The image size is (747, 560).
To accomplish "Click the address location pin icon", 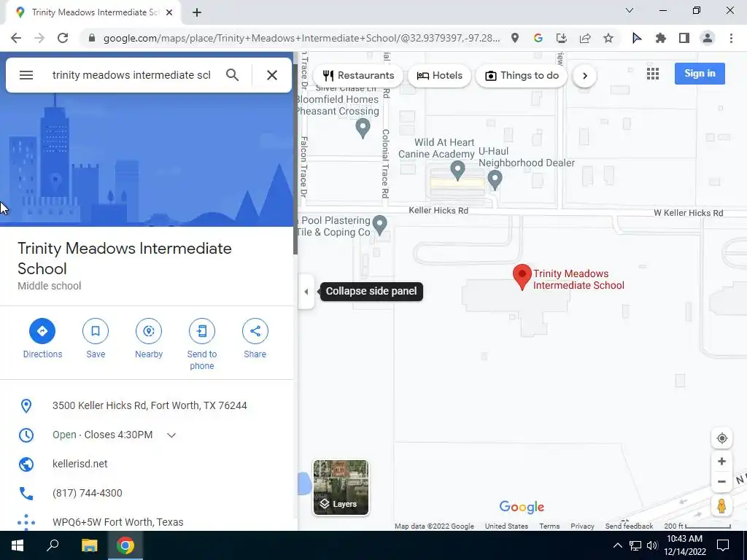I will (26, 405).
